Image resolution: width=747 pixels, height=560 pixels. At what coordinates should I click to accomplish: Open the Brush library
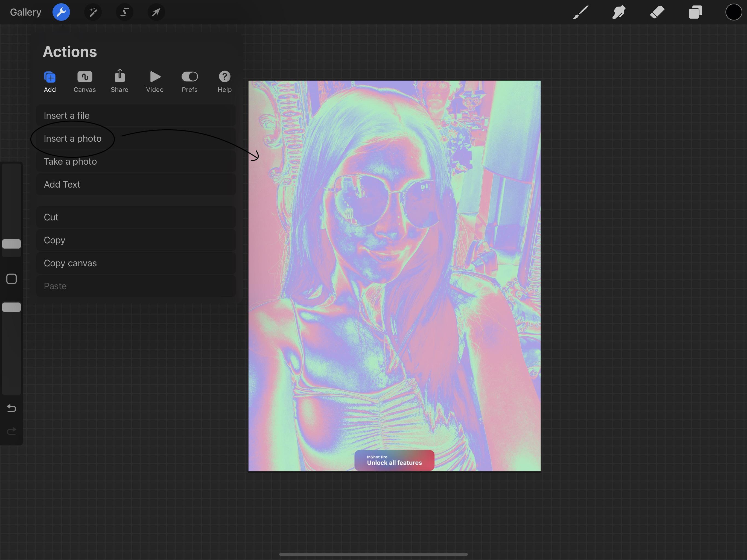[580, 13]
